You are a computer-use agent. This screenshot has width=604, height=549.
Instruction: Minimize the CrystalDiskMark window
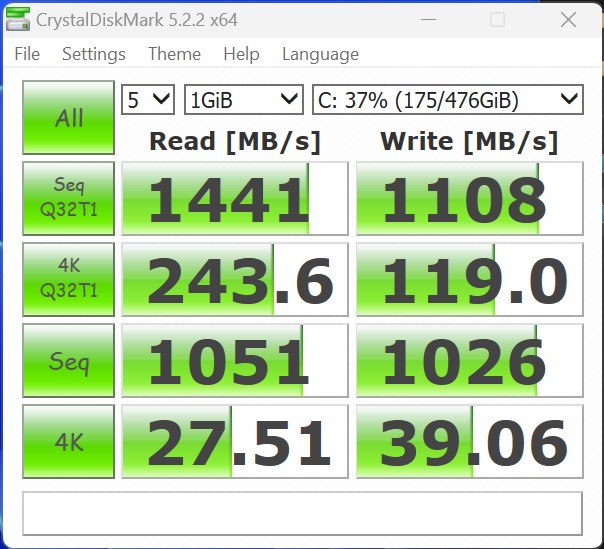428,19
